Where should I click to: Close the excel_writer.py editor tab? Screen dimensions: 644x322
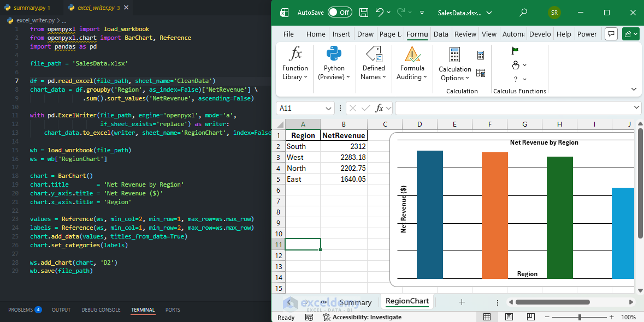[x=126, y=8]
